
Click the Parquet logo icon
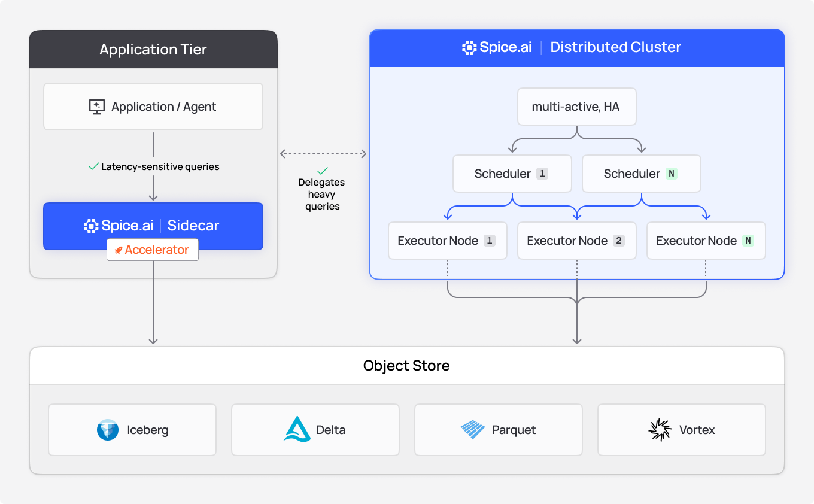[x=473, y=430]
